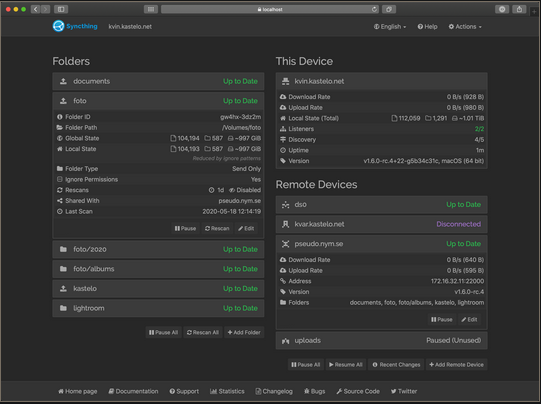
Task: Open the Statistics footer link
Action: click(227, 391)
